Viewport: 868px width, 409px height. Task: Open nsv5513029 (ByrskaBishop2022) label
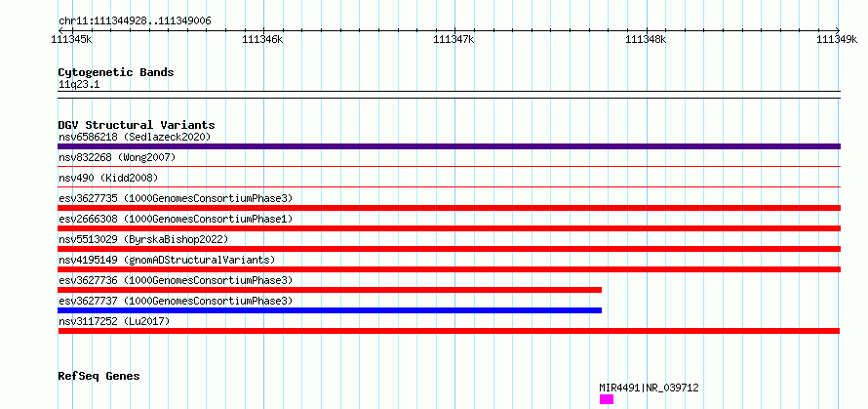point(143,239)
